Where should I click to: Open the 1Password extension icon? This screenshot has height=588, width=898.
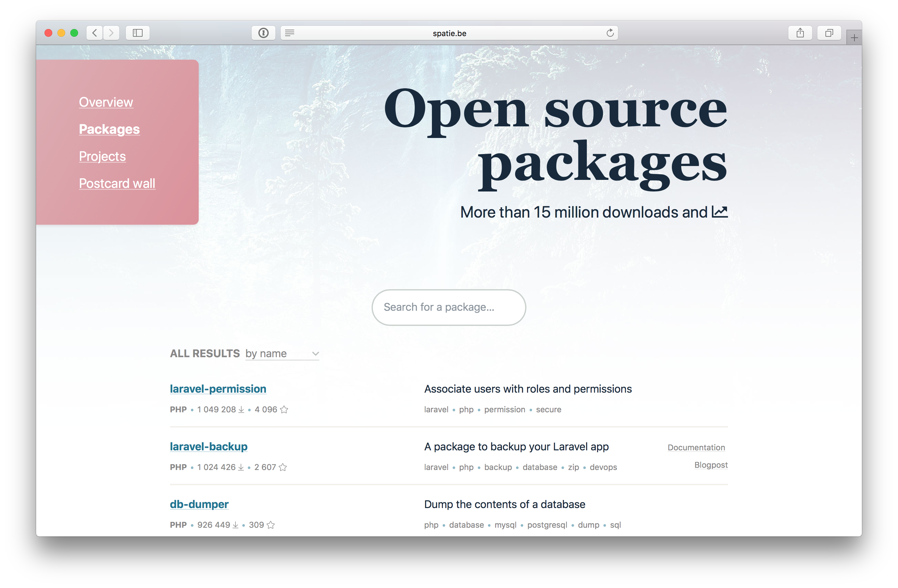[263, 33]
